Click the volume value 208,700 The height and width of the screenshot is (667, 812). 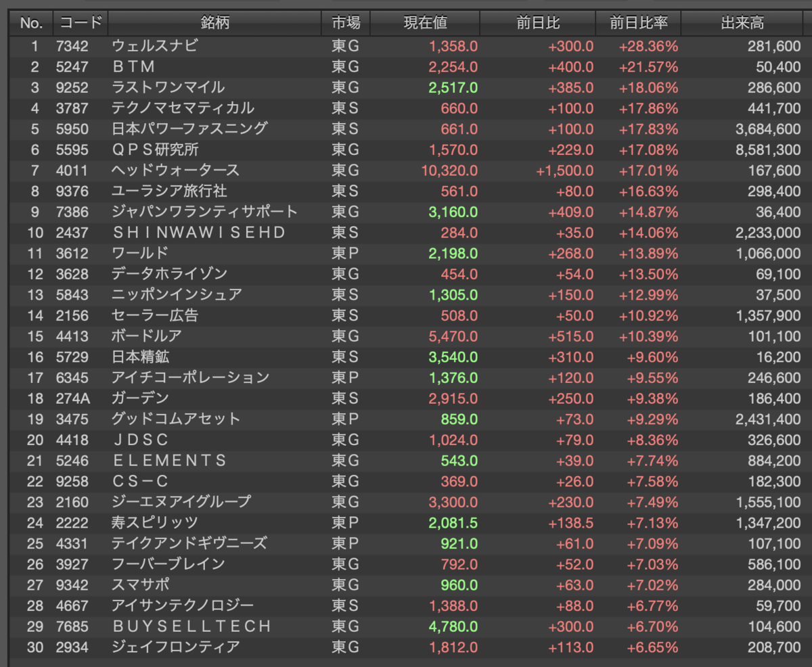tap(775, 647)
